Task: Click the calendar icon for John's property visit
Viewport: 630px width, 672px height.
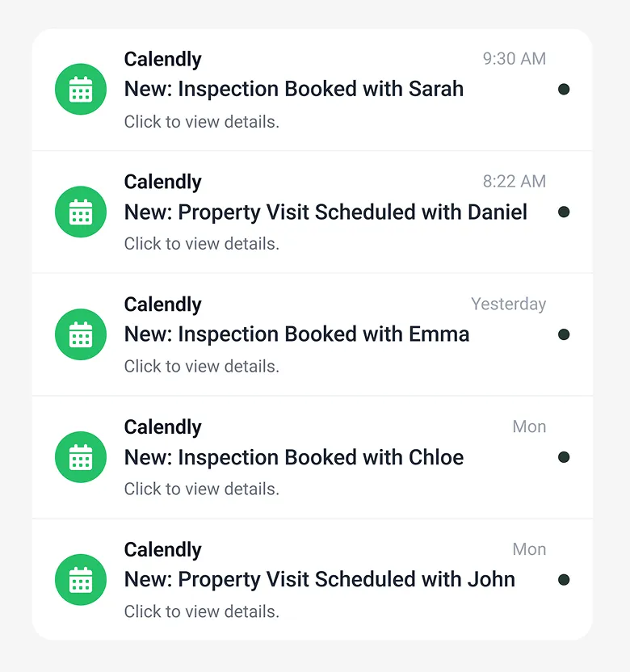Action: 81,580
